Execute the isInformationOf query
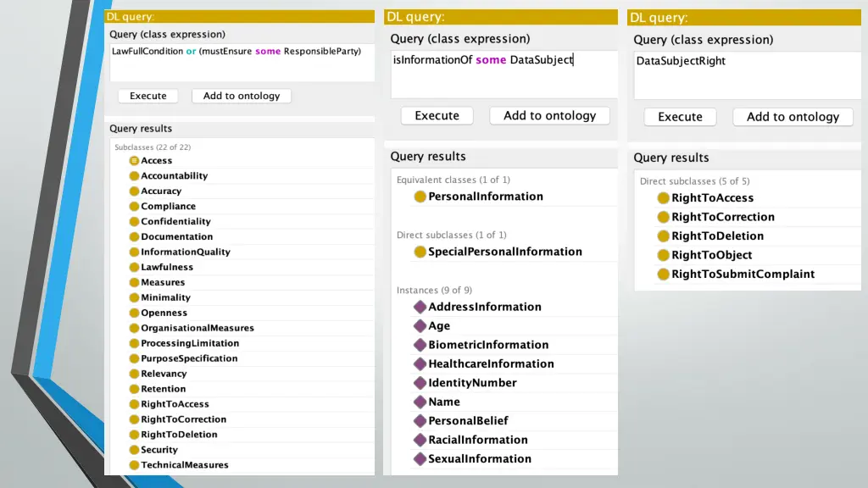This screenshot has height=488, width=868. click(x=437, y=115)
